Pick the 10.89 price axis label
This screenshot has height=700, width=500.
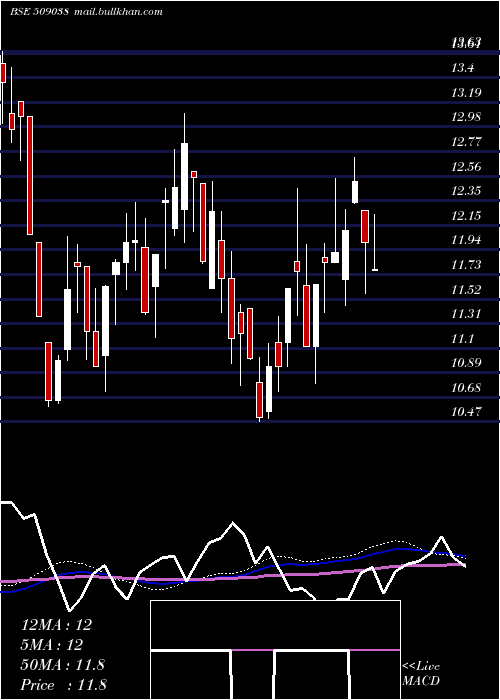[x=467, y=362]
